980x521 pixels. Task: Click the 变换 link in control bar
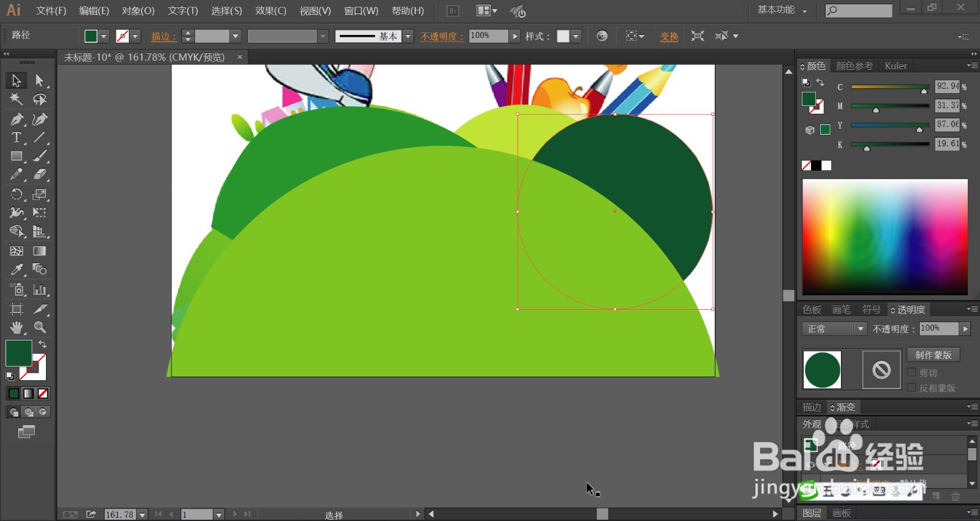click(x=669, y=36)
